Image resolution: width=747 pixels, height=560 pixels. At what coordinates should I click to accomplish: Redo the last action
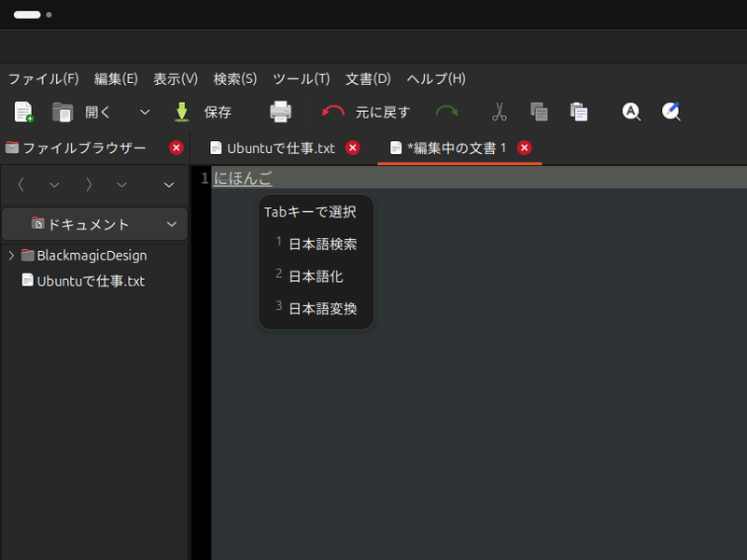(x=447, y=112)
